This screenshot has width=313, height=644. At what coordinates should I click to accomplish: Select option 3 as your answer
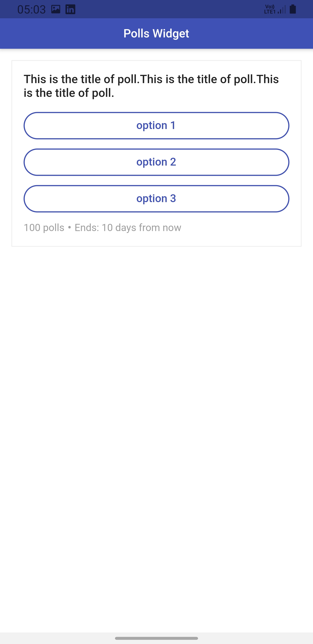click(x=156, y=198)
